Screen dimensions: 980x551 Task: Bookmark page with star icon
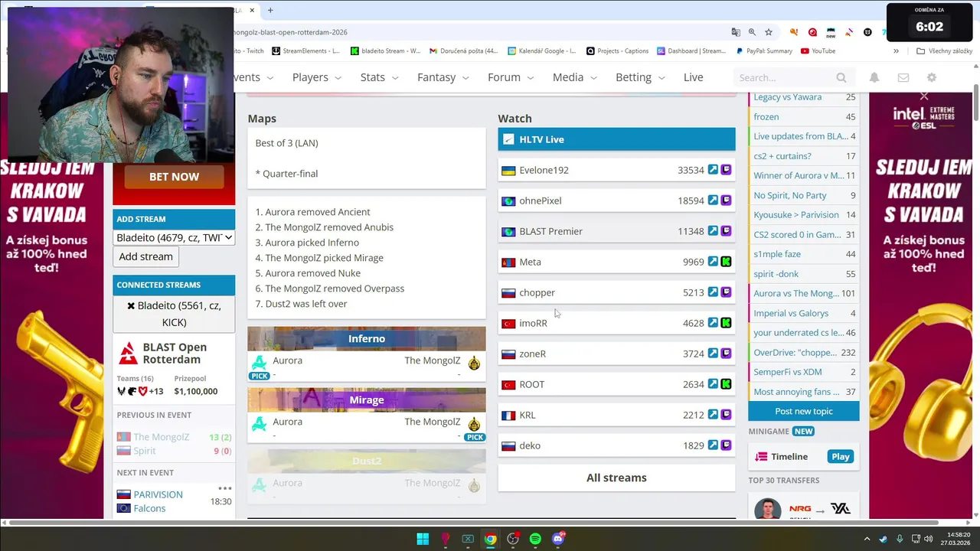click(x=769, y=32)
